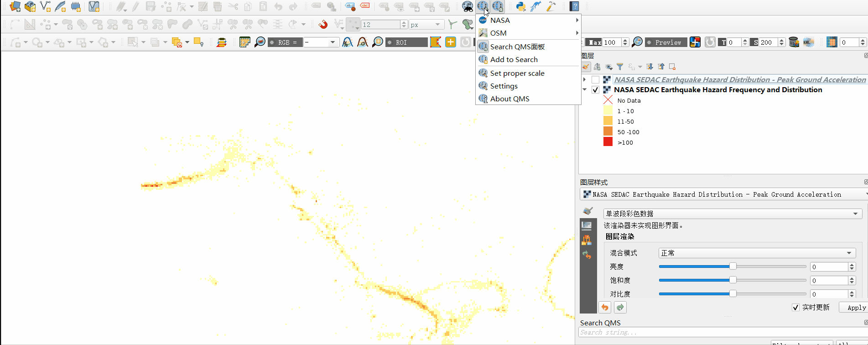The height and width of the screenshot is (345, 868).
Task: Adjust the 对比度 contrast slider
Action: (733, 294)
